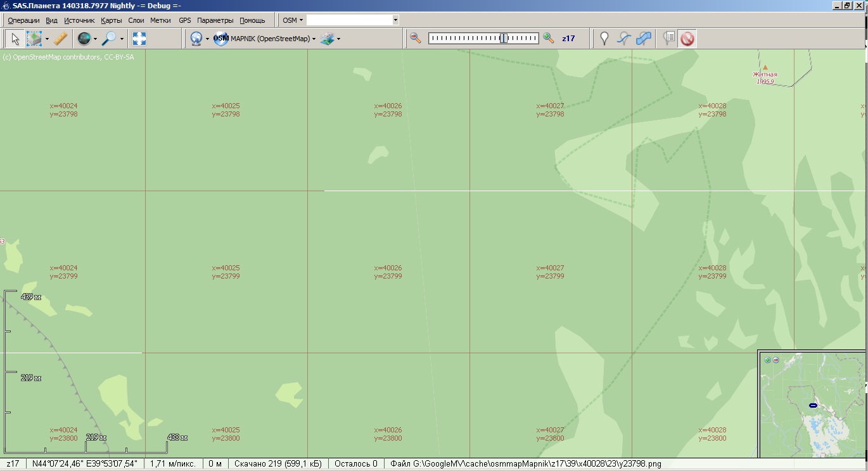
Task: Click the search text input field
Action: click(349, 20)
